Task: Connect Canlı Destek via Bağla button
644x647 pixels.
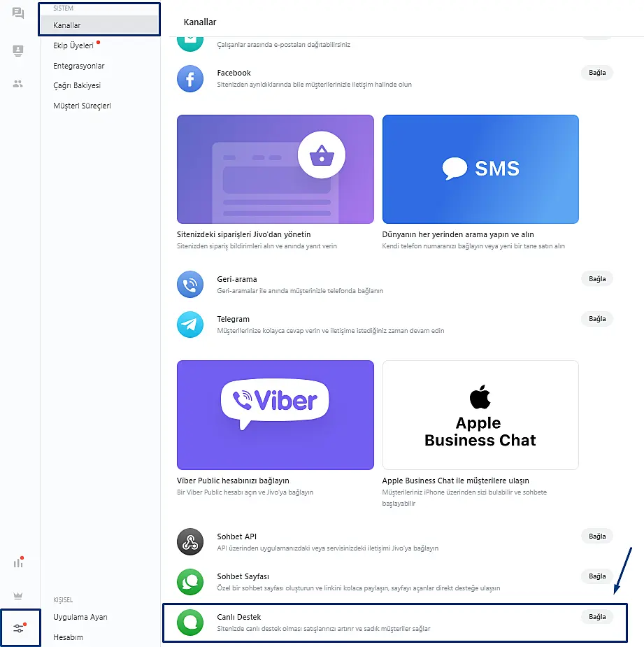Action: 597,617
